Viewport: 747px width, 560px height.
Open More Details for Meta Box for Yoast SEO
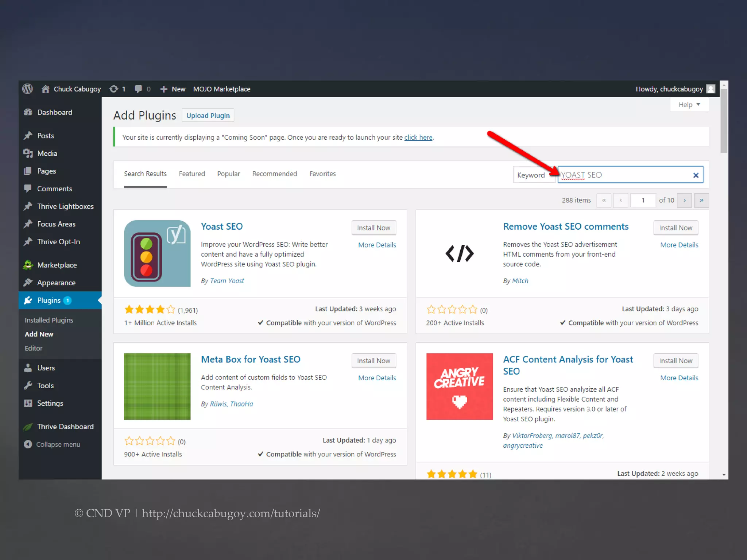coord(377,378)
